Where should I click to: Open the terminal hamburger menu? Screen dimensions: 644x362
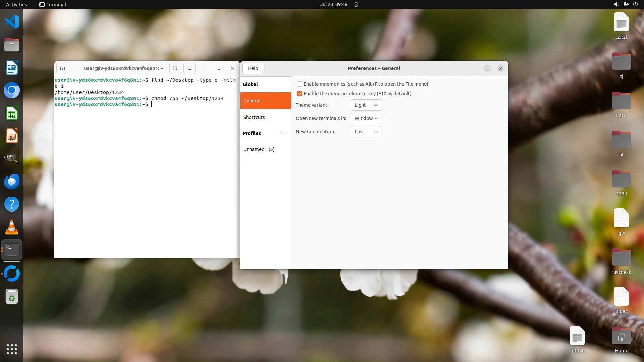point(189,68)
